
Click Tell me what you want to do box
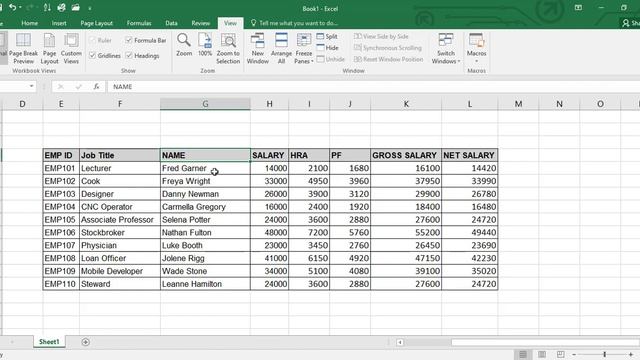coord(294,23)
